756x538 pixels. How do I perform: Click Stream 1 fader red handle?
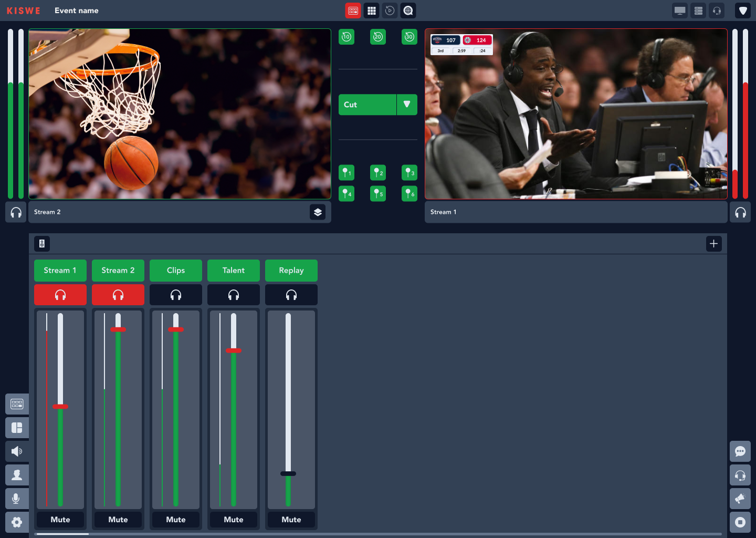click(x=60, y=406)
